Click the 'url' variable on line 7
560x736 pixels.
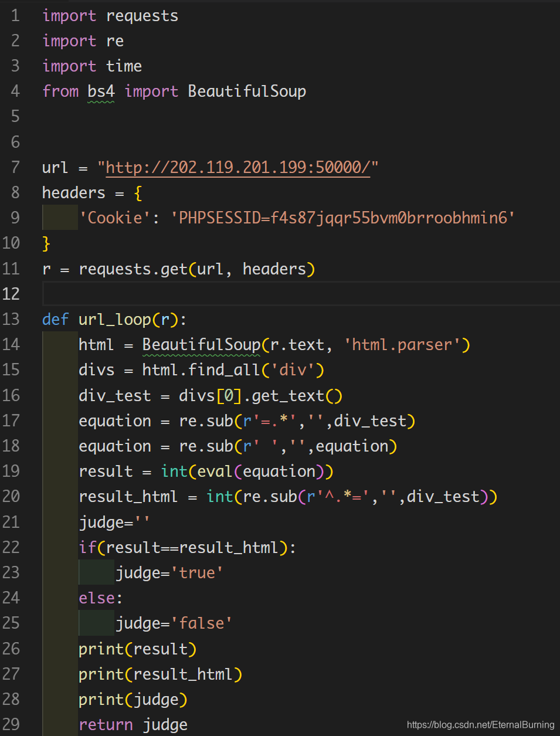(55, 168)
